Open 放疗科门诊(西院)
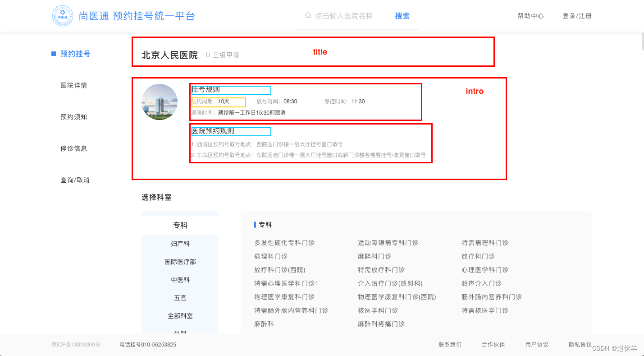The image size is (644, 356). [280, 270]
